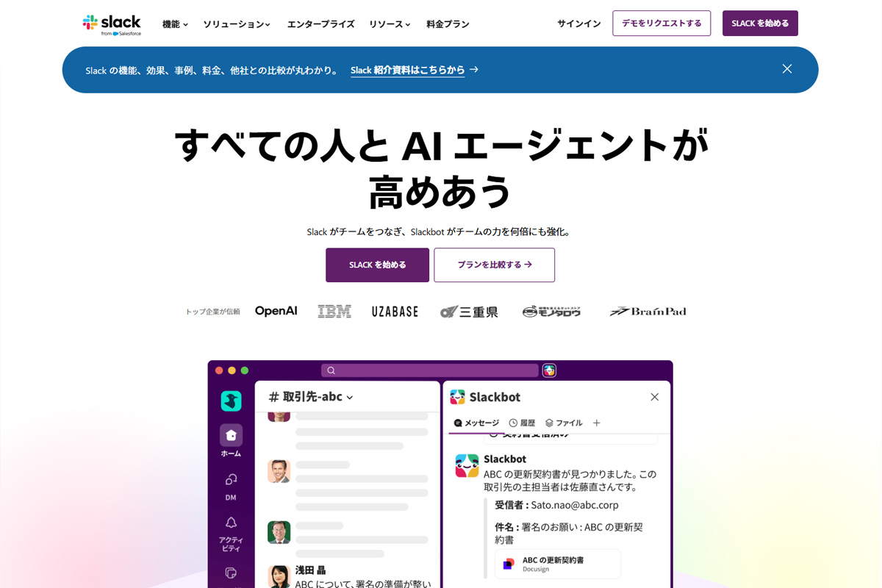
Task: Click the OpenAI logo
Action: coord(276,311)
